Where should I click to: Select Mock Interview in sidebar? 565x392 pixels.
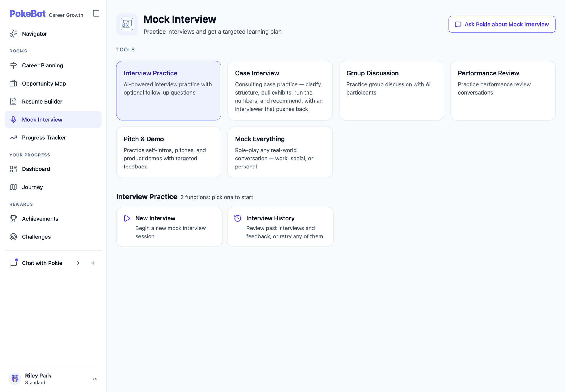pos(53,120)
